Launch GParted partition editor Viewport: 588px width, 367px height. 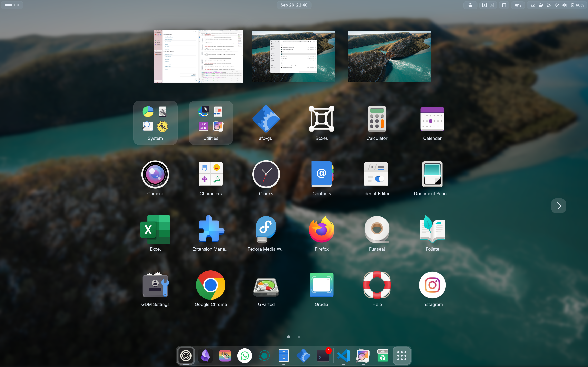point(266,285)
